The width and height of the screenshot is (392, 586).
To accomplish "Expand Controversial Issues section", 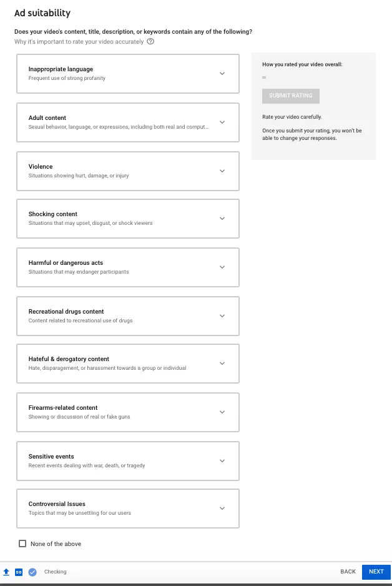I will pyautogui.click(x=222, y=509).
